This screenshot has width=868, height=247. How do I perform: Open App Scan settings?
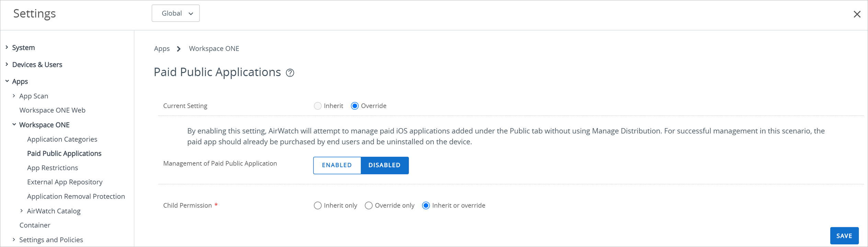[x=34, y=96]
